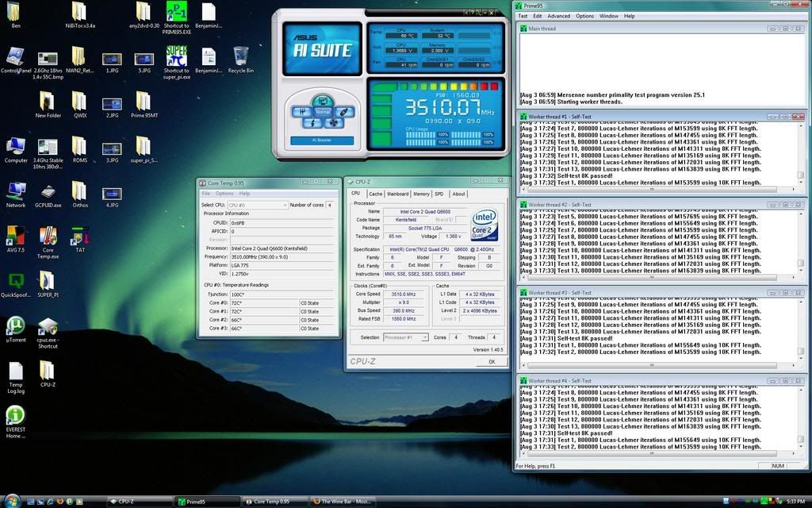The width and height of the screenshot is (812, 508).
Task: Select the NiBiTor.v3.4a folder on the desktop
Action: [80, 15]
